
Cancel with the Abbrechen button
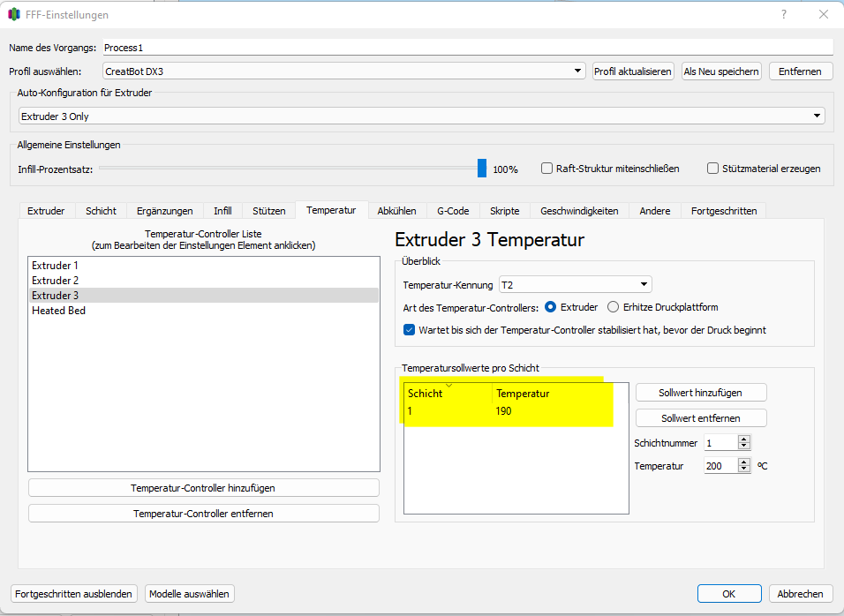[800, 593]
